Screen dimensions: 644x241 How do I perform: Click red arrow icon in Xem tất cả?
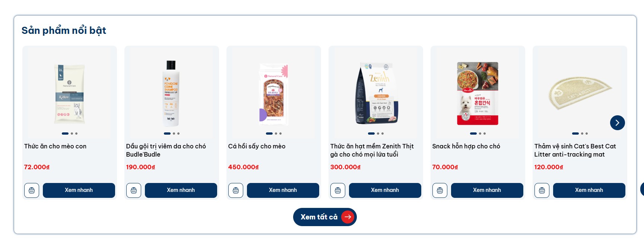point(348,217)
